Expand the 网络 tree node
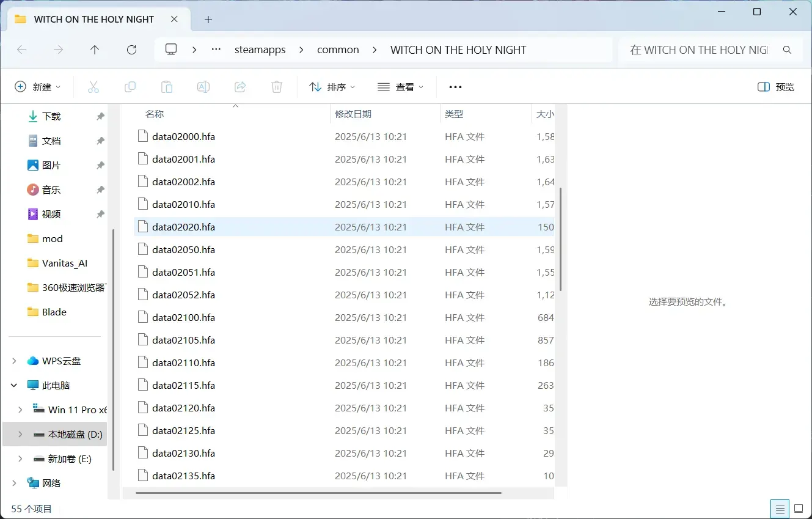This screenshot has width=812, height=519. pyautogui.click(x=14, y=483)
